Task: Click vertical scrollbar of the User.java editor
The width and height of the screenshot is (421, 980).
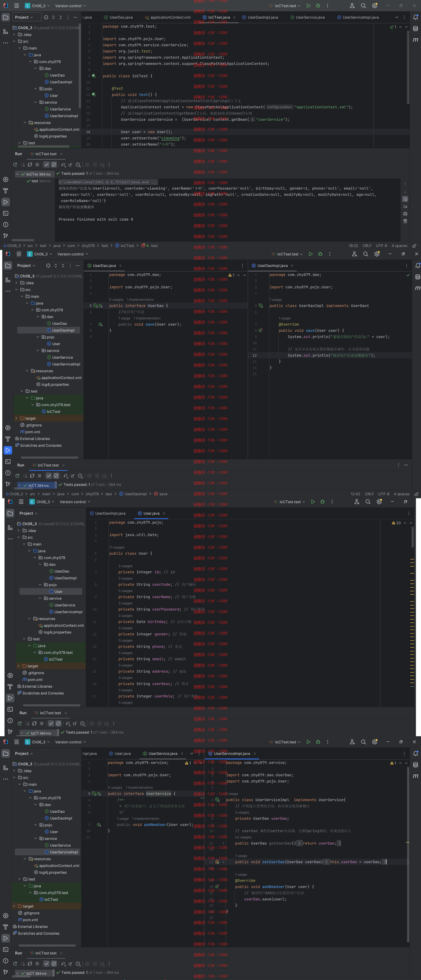Action: click(x=412, y=537)
